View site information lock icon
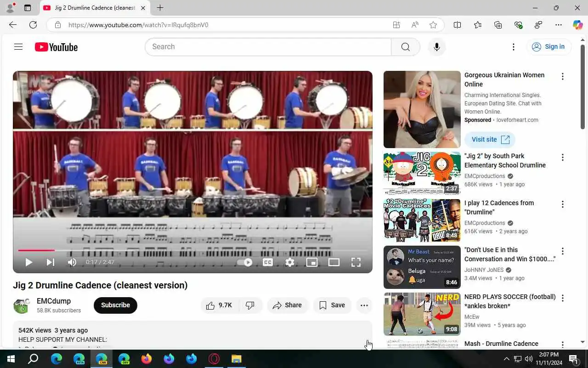This screenshot has height=368, width=588. tap(58, 25)
